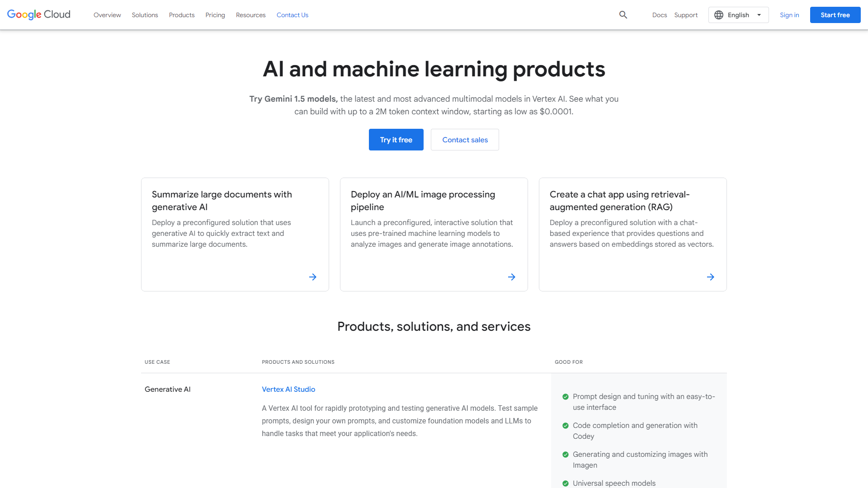Click the Google Cloud logo
The image size is (868, 488).
point(38,14)
